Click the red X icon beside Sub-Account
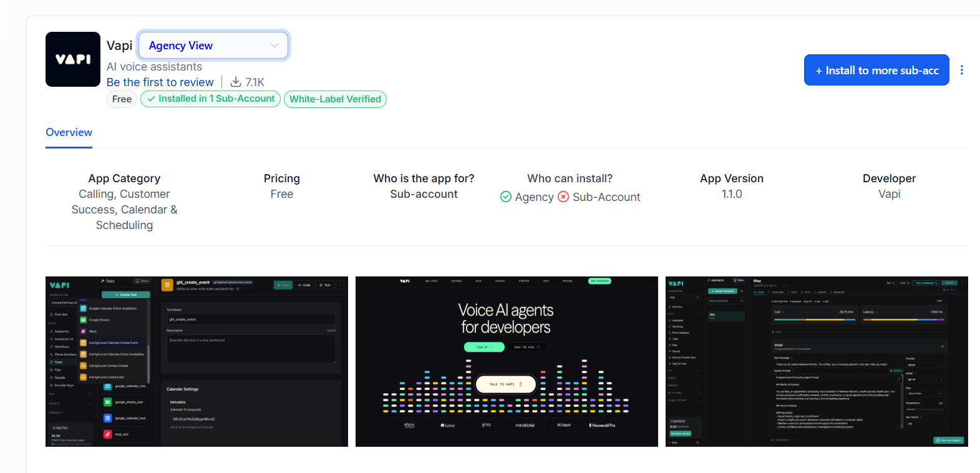The width and height of the screenshot is (980, 473). pos(563,197)
